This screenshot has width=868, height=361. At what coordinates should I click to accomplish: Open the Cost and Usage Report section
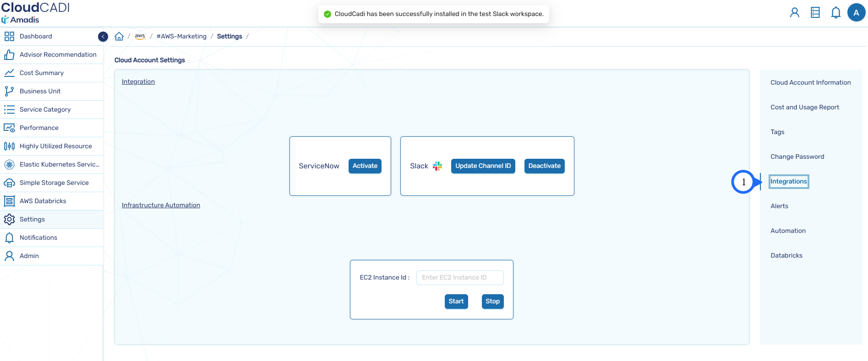click(805, 107)
